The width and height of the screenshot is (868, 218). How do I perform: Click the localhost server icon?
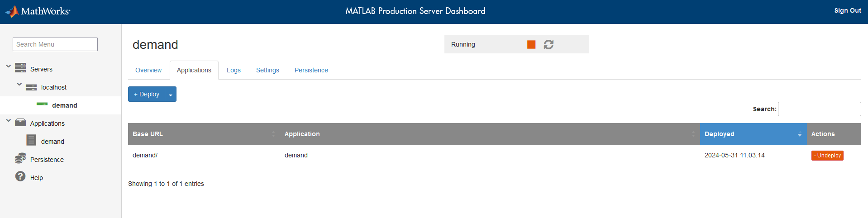pyautogui.click(x=31, y=87)
